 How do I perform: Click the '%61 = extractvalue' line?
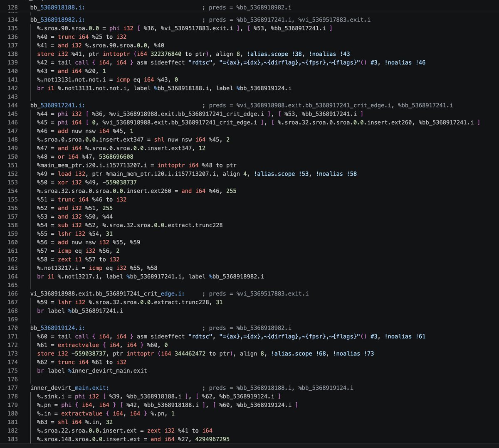tap(102, 345)
